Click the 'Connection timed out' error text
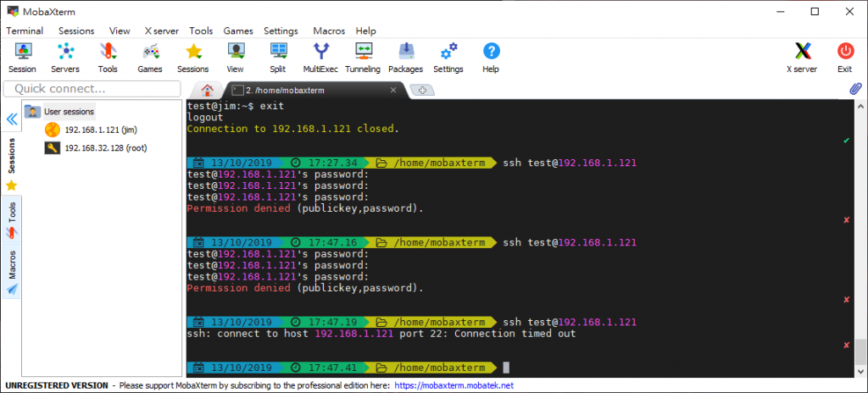The image size is (868, 393). (515, 334)
